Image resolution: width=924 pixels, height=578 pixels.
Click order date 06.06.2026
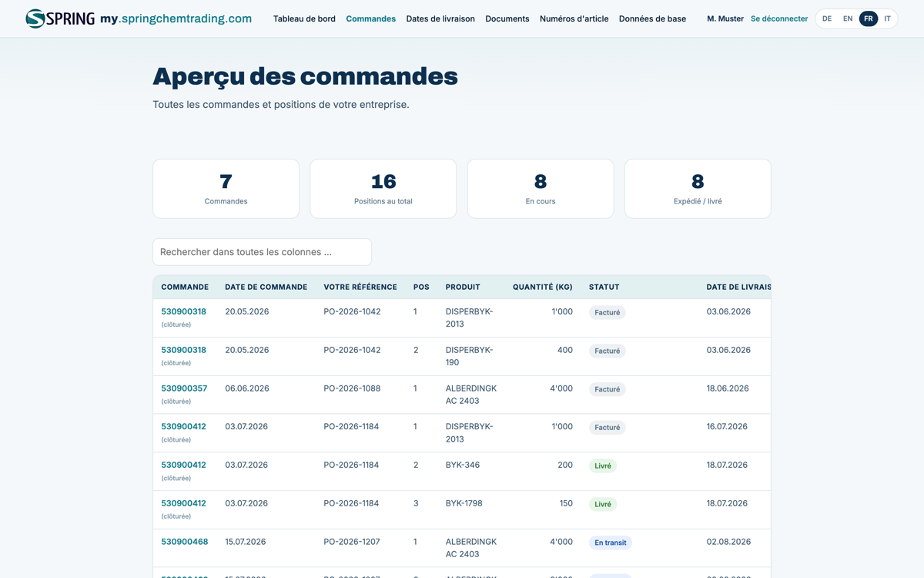[x=247, y=388]
